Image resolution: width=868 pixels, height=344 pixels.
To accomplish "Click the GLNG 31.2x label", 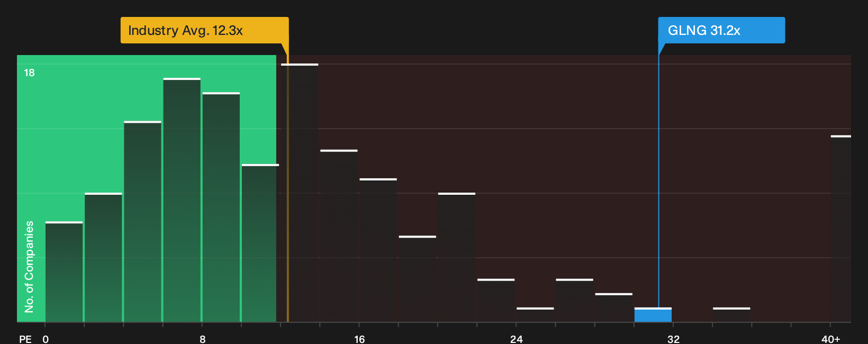I will pos(721,30).
